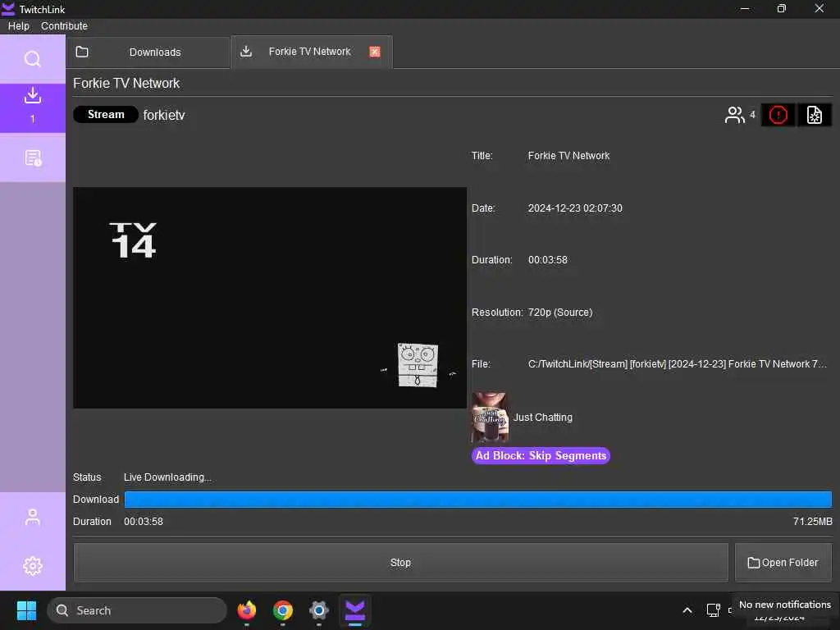Viewport: 840px width, 630px height.
Task: Click the folder icon in Downloads tab
Action: [x=82, y=52]
